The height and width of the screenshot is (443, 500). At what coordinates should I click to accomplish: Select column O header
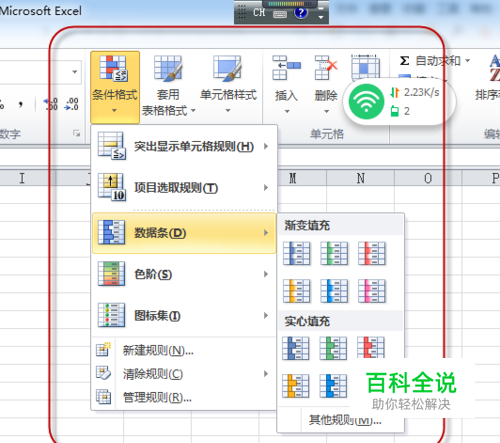coord(428,178)
